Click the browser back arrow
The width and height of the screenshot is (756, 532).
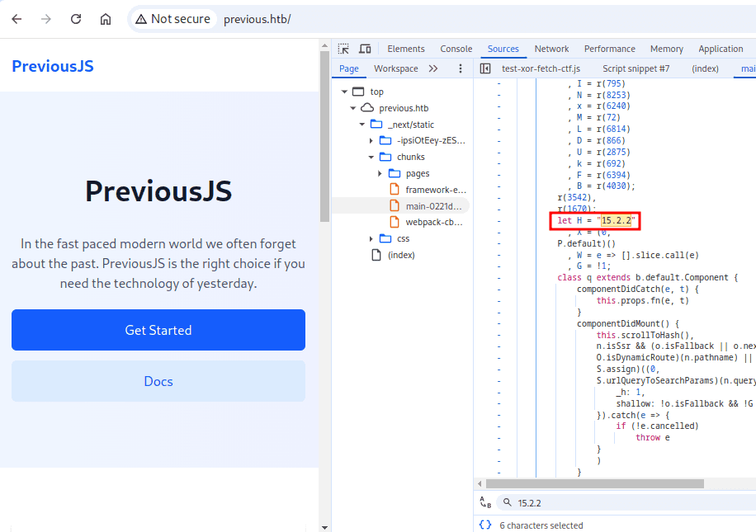17,19
